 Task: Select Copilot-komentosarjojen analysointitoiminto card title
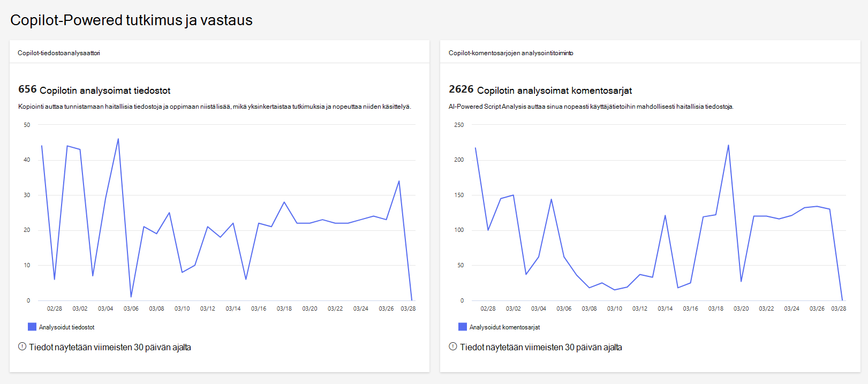pos(511,53)
